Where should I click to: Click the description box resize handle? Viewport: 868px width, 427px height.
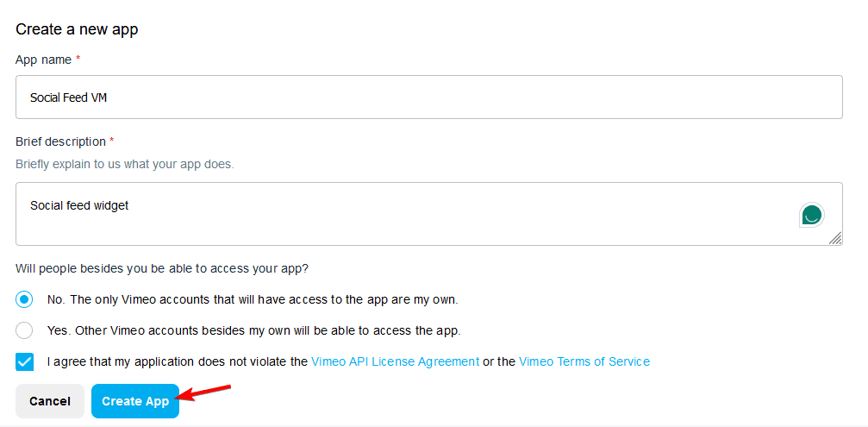coord(835,238)
